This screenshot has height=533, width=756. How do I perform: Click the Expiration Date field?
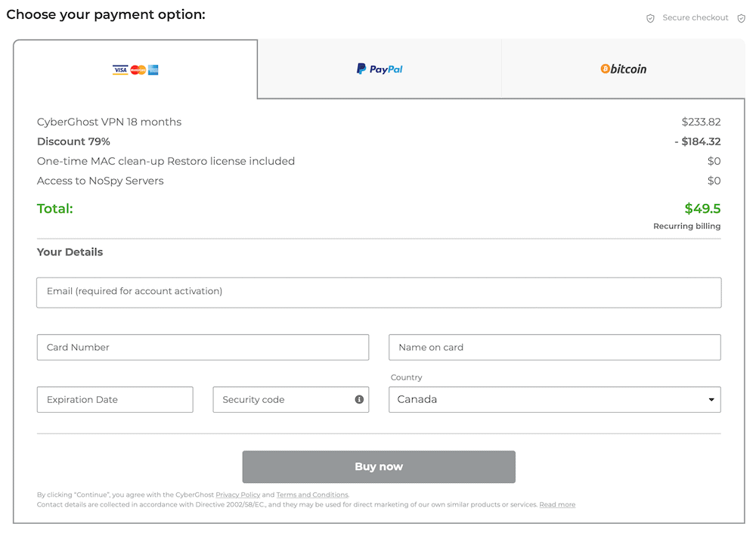115,399
